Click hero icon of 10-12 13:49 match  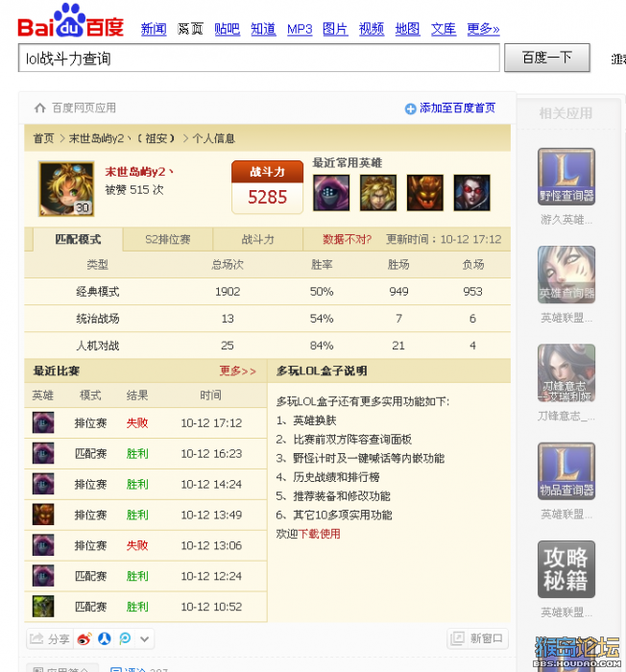coord(43,515)
